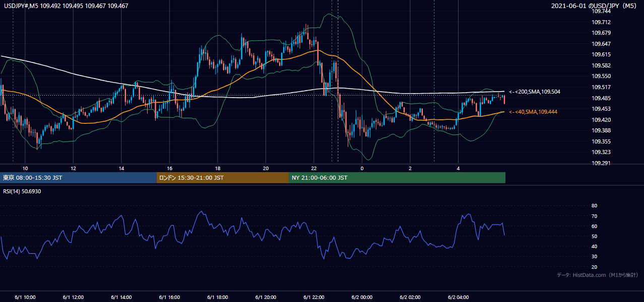This screenshot has width=644, height=302.
Task: Click hour label 0 under the price chart
Action: [x=362, y=168]
